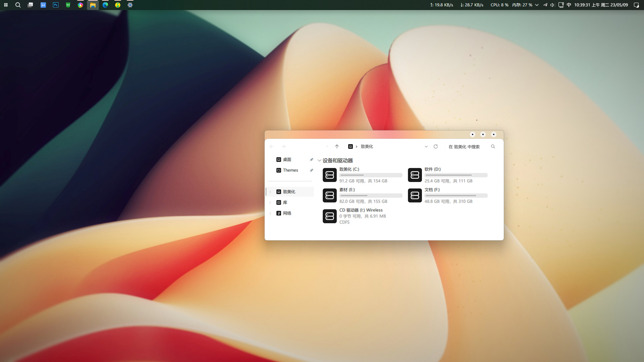Open the WPS Writer taskbar icon
Image resolution: width=644 pixels, height=362 pixels.
pyautogui.click(x=43, y=5)
